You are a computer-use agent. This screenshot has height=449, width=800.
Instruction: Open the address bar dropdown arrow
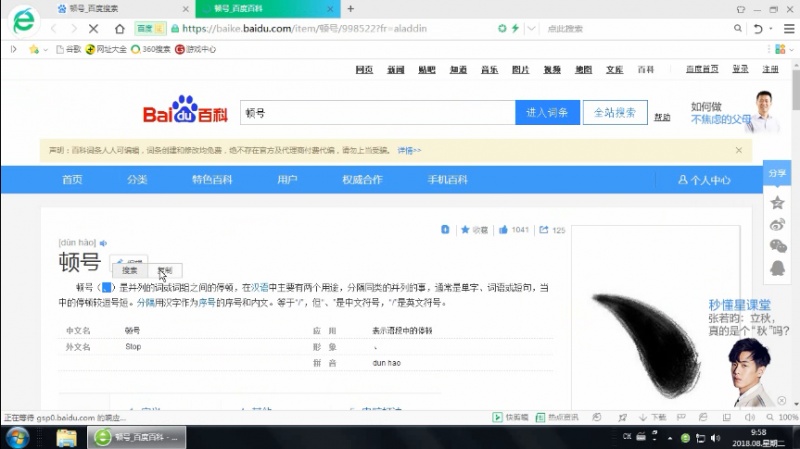531,29
